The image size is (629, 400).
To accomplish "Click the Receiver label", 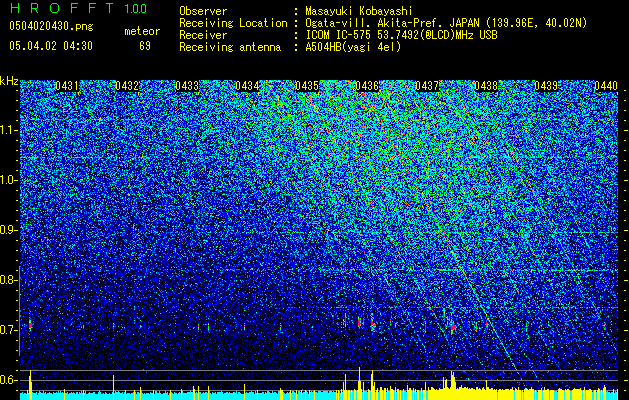I will click(x=203, y=35).
